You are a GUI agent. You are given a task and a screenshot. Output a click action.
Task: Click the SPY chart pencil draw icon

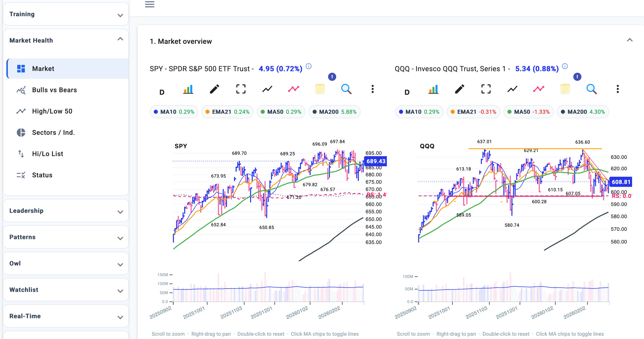(x=214, y=89)
